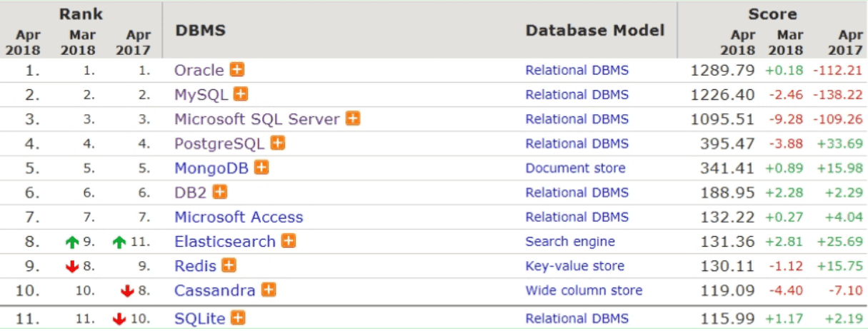Open the Oracle database link
Viewport: 868px width, 331px height.
(199, 71)
